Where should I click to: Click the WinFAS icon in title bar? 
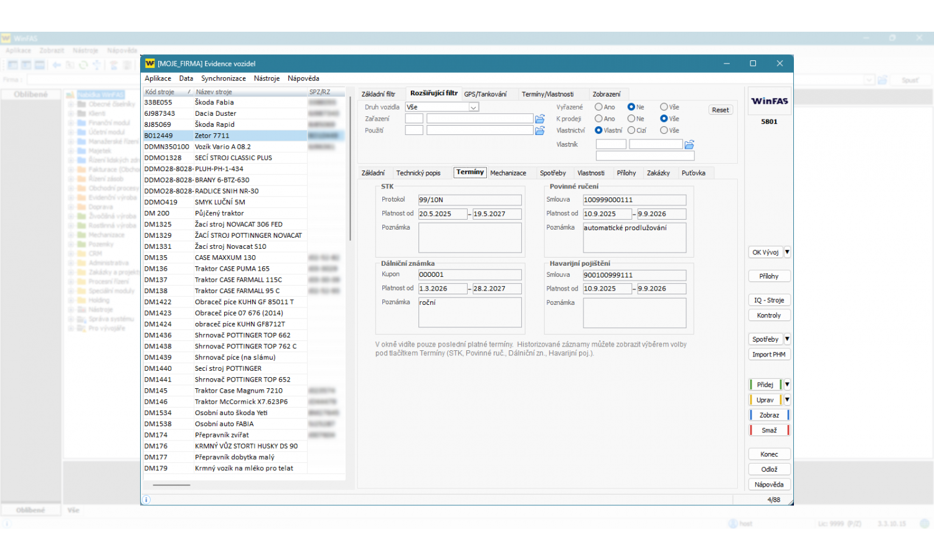coord(149,63)
